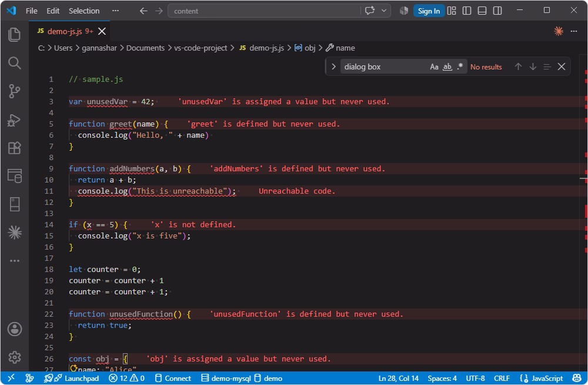Image resolution: width=588 pixels, height=385 pixels.
Task: Open the notebook icon in activity bar
Action: click(x=14, y=204)
